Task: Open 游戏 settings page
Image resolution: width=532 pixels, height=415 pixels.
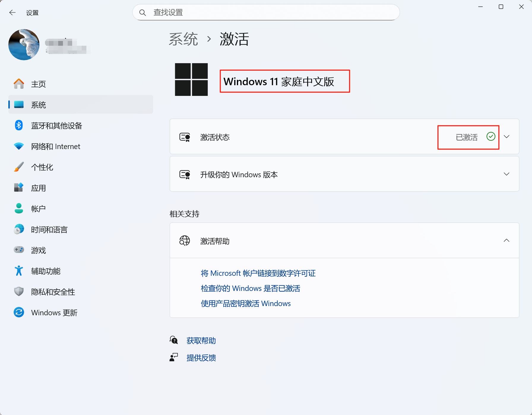Action: 81,250
